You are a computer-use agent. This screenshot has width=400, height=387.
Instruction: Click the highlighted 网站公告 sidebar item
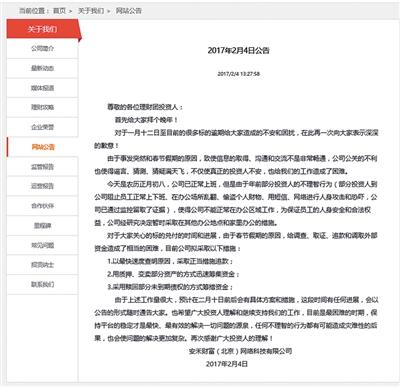(42, 147)
